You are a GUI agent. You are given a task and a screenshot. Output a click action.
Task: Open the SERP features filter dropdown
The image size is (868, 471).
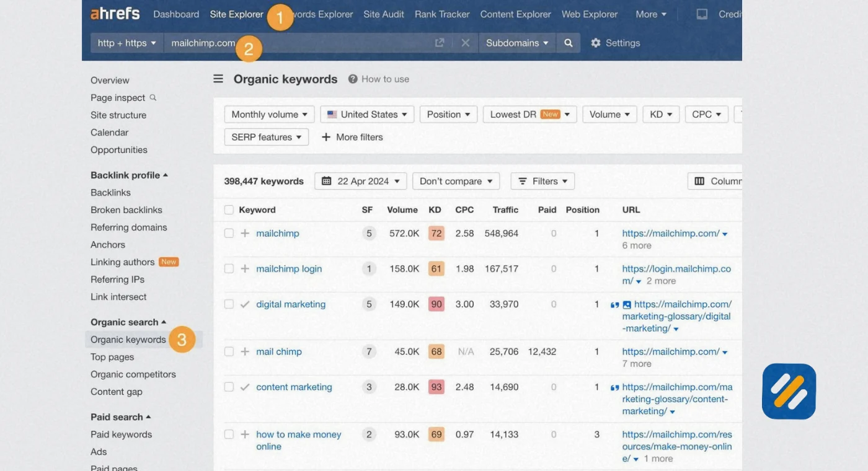[x=267, y=137]
